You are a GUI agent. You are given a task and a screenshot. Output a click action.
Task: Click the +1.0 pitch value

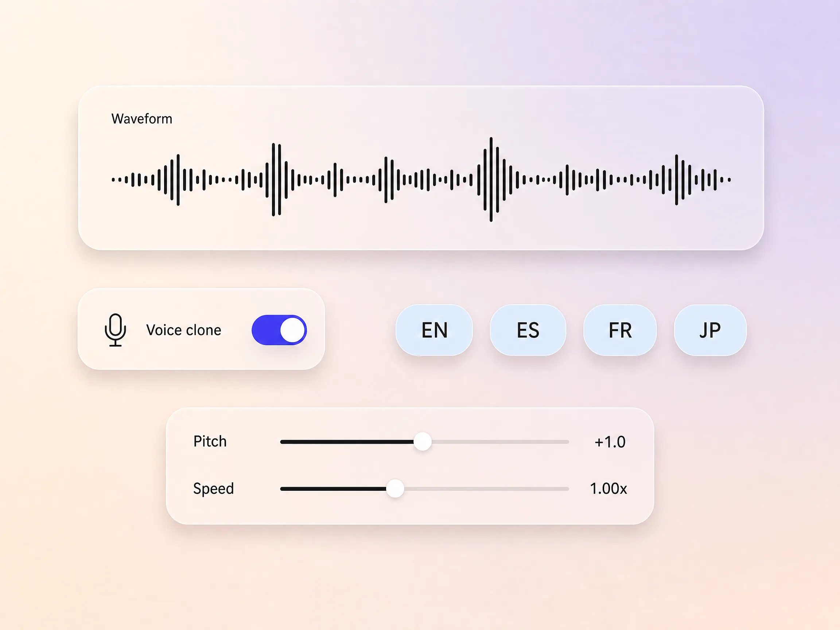pyautogui.click(x=610, y=442)
